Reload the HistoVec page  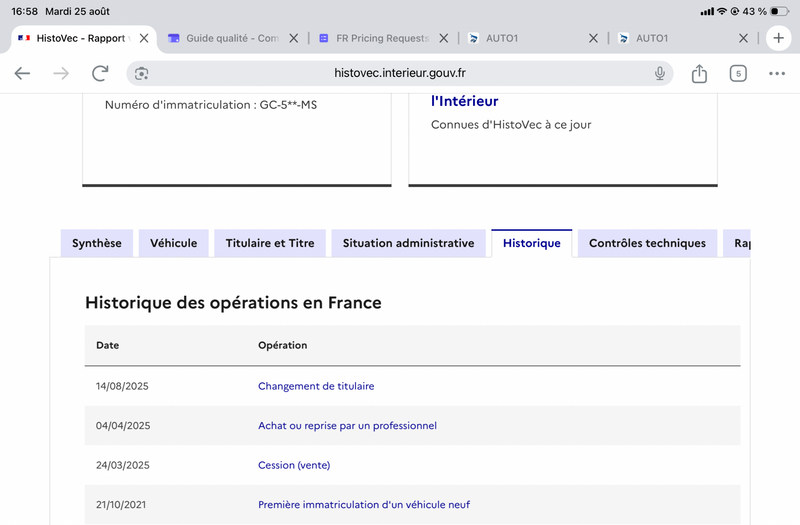(x=100, y=73)
